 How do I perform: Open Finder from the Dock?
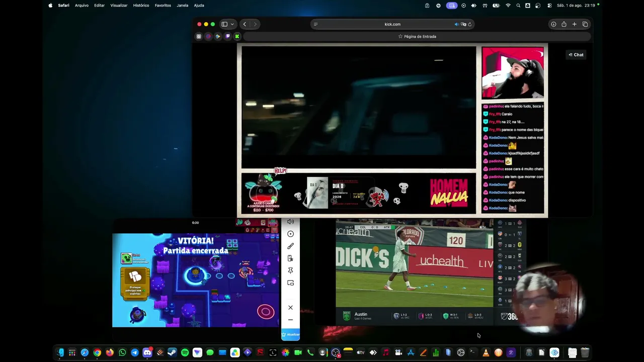point(60,352)
